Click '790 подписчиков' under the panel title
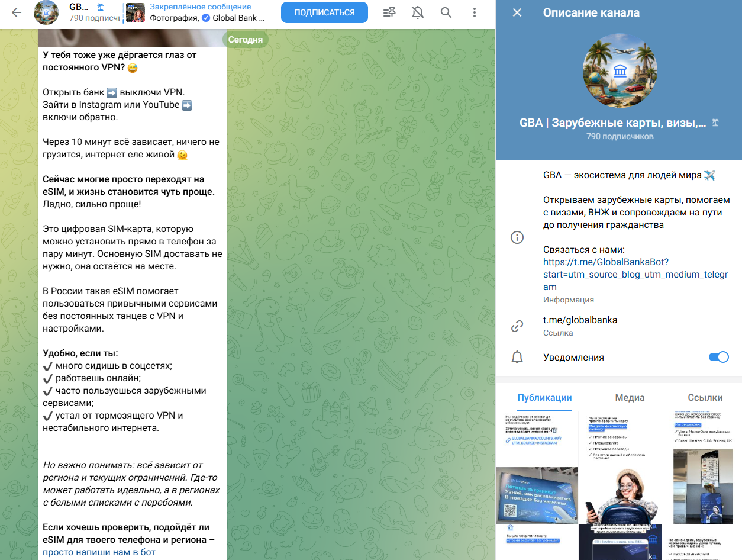 620,136
